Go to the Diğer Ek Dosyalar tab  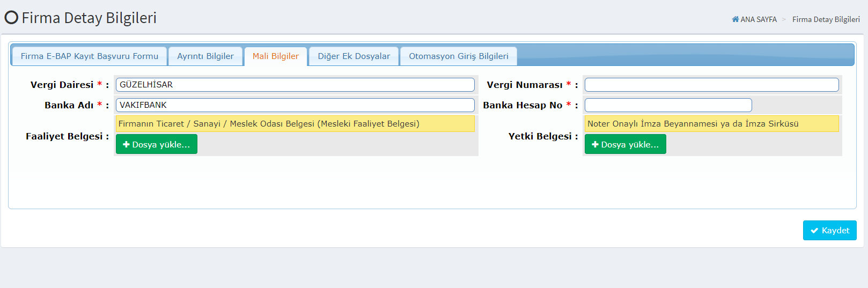pyautogui.click(x=354, y=56)
